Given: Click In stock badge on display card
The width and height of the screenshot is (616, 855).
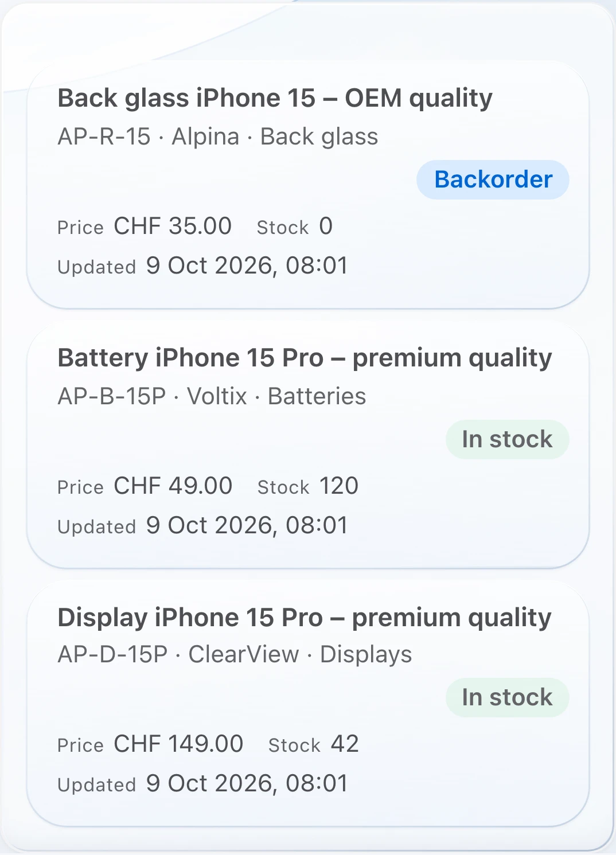Looking at the screenshot, I should (508, 697).
